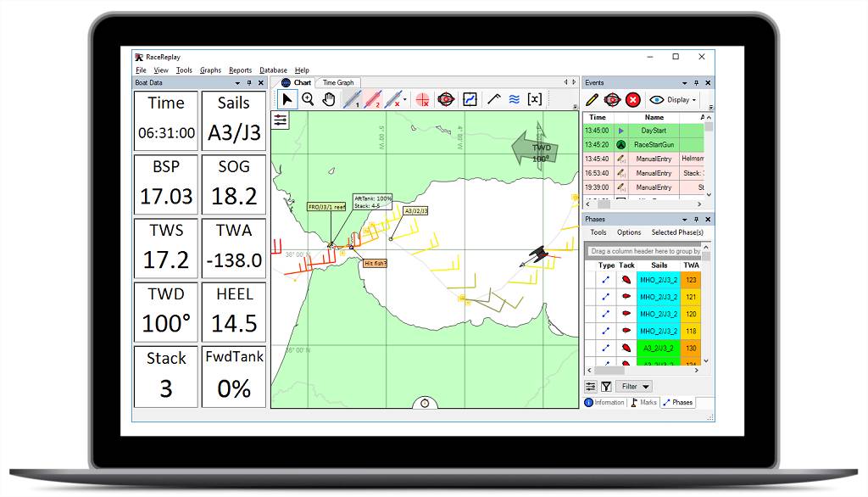Click the pencil edit event icon
The height and width of the screenshot is (497, 868).
pyautogui.click(x=593, y=99)
